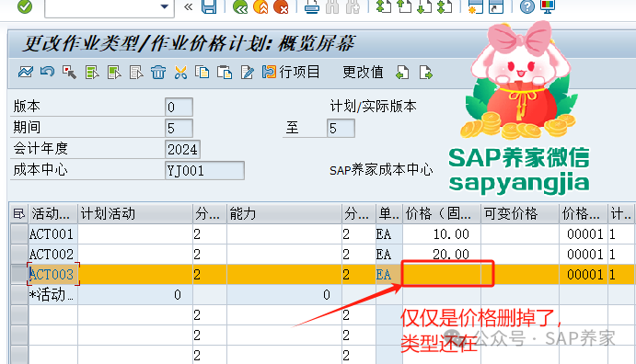Go to next page icon

[x=424, y=6]
